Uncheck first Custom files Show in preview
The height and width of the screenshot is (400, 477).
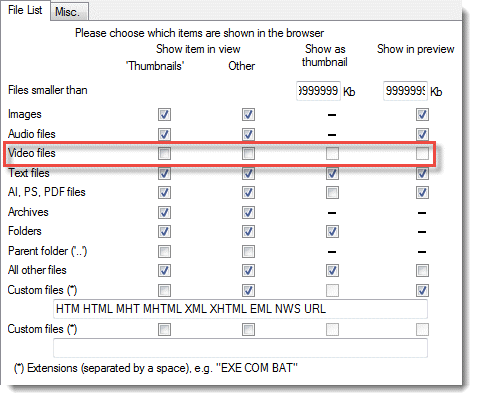tap(422, 290)
